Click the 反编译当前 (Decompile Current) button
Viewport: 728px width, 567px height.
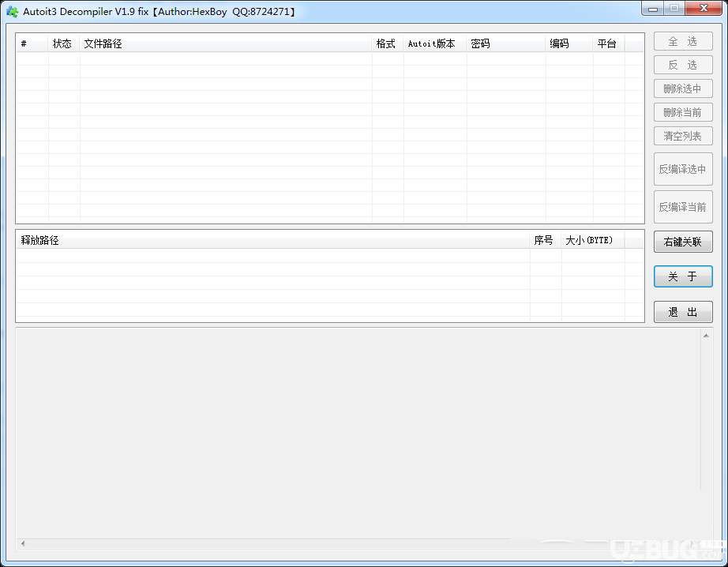(683, 207)
